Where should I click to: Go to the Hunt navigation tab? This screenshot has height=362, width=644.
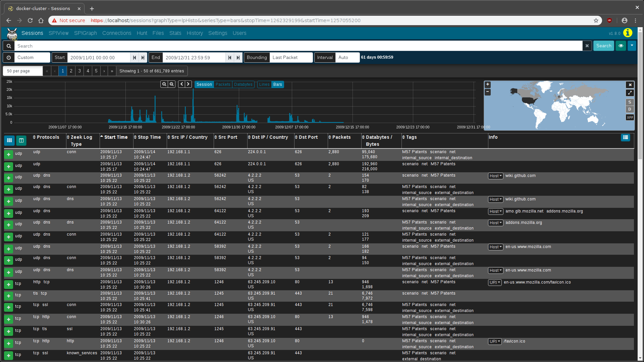[142, 33]
